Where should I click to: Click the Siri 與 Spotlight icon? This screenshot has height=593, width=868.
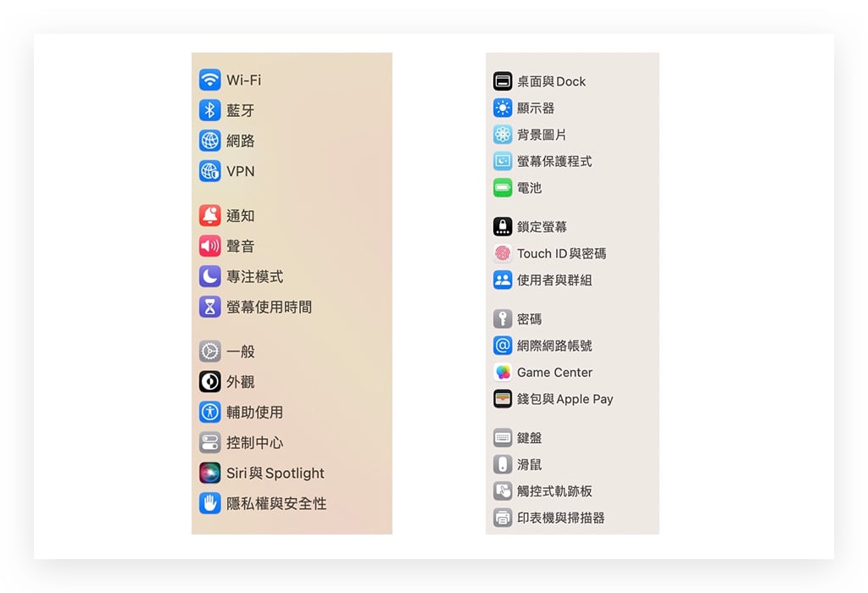[210, 473]
